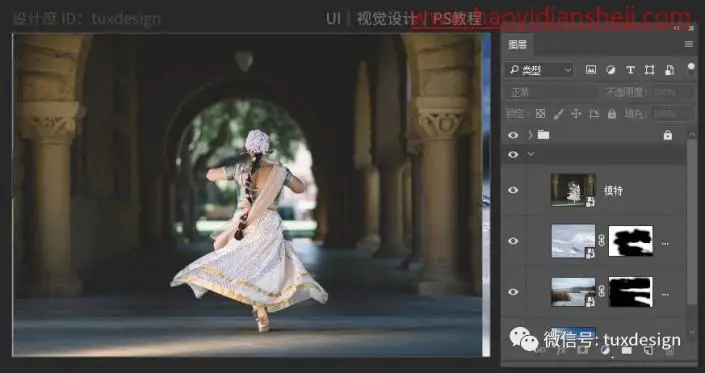The image size is (705, 373).
Task: Open the 类型 filter type dropdown
Action: pyautogui.click(x=540, y=70)
